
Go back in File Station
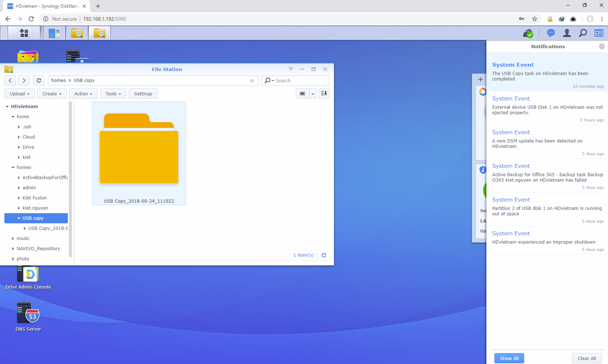click(x=10, y=80)
